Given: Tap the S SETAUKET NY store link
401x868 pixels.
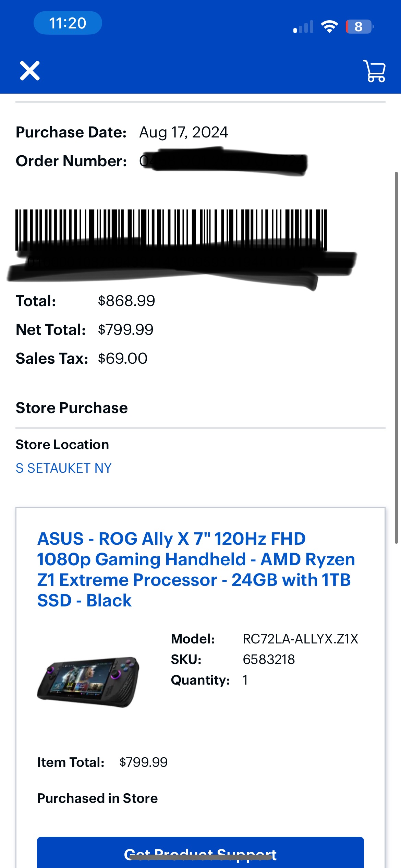Looking at the screenshot, I should pyautogui.click(x=64, y=468).
